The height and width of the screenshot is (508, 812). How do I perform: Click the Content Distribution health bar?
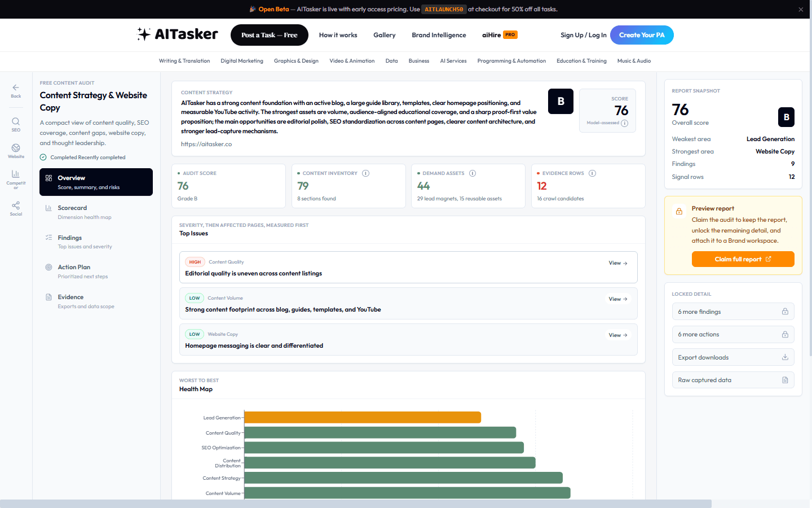pos(390,463)
